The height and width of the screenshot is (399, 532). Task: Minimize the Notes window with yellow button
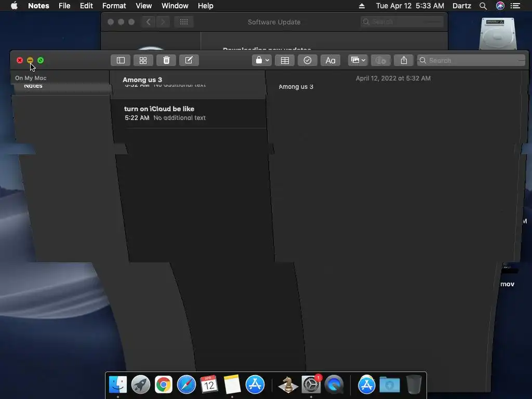click(x=30, y=60)
